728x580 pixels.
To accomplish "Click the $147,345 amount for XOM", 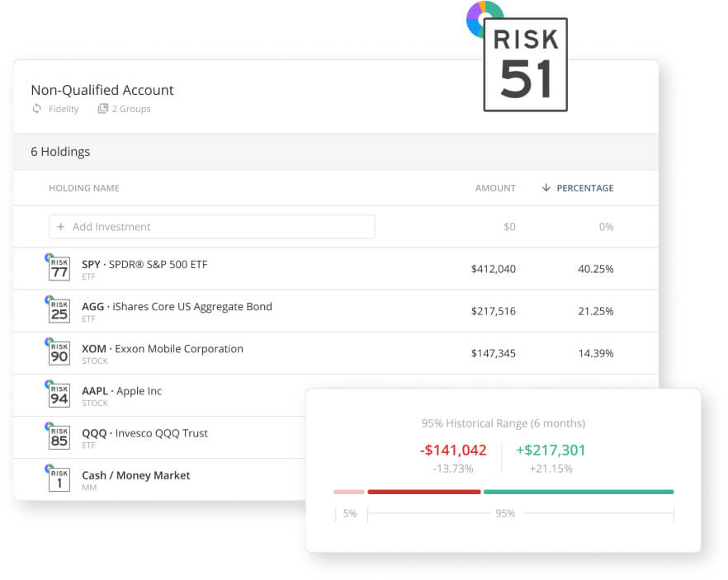I will (x=493, y=353).
